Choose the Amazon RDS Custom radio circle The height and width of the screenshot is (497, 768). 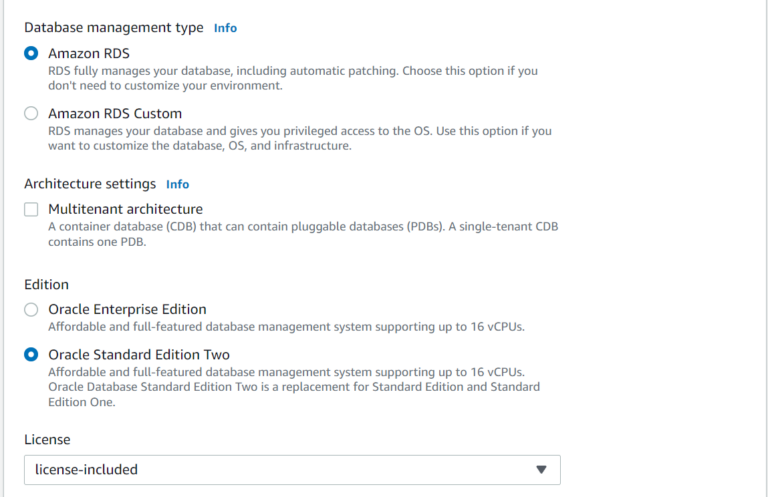[x=31, y=113]
